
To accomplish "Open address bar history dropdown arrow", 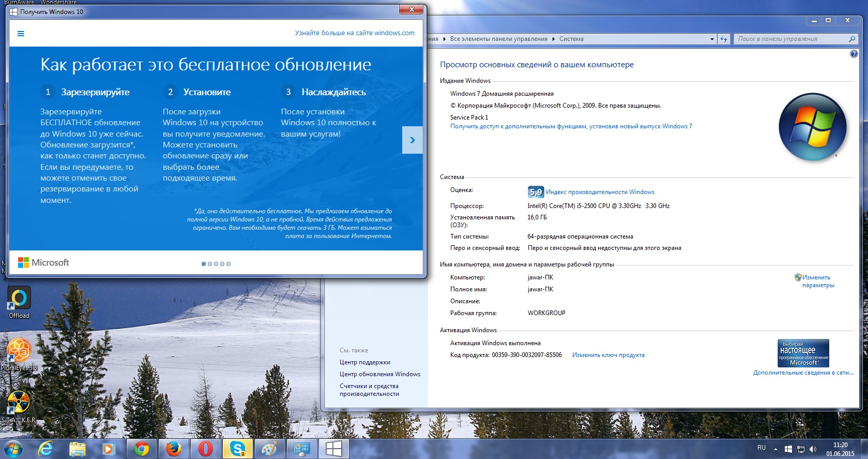I will (712, 39).
